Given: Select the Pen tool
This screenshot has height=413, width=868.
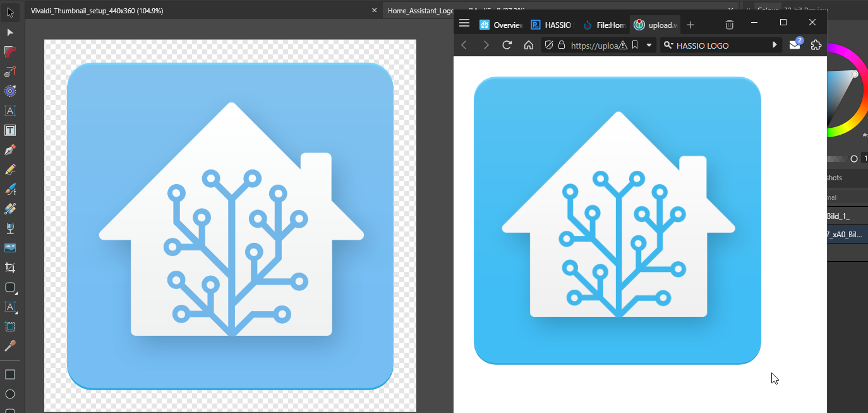Looking at the screenshot, I should (10, 150).
